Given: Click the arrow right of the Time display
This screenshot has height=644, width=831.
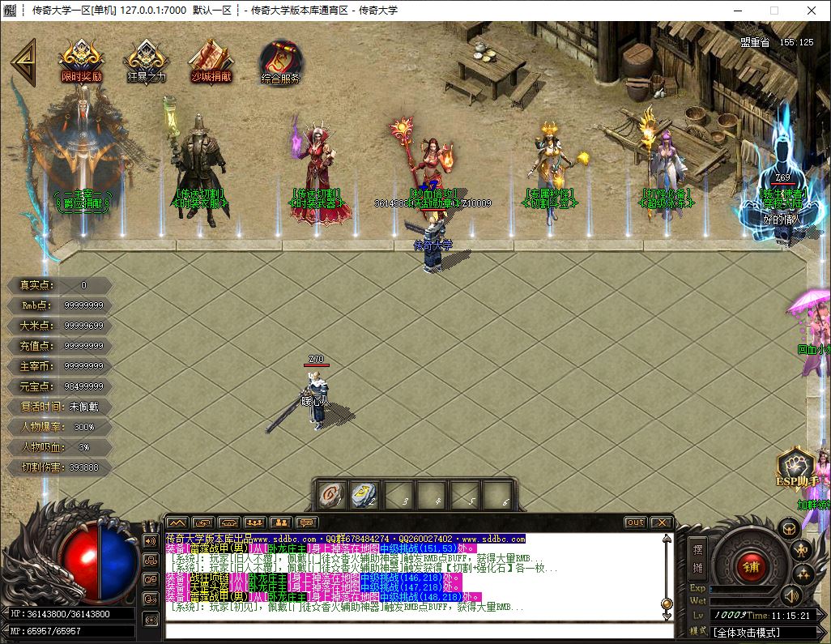Looking at the screenshot, I should (x=821, y=615).
